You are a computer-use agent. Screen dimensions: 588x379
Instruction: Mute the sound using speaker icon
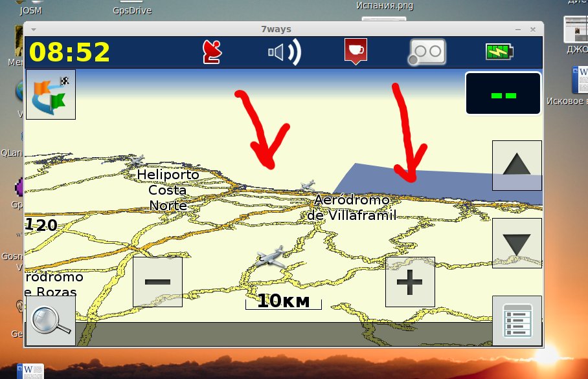pyautogui.click(x=284, y=52)
